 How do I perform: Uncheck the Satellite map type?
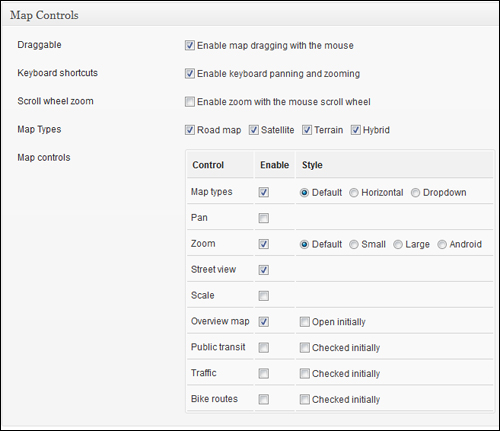(254, 130)
